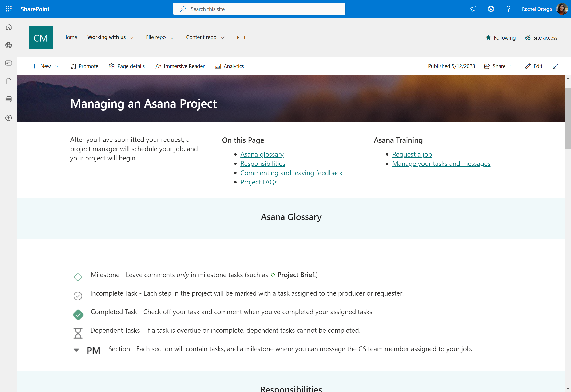Open the Request a job link

click(412, 154)
